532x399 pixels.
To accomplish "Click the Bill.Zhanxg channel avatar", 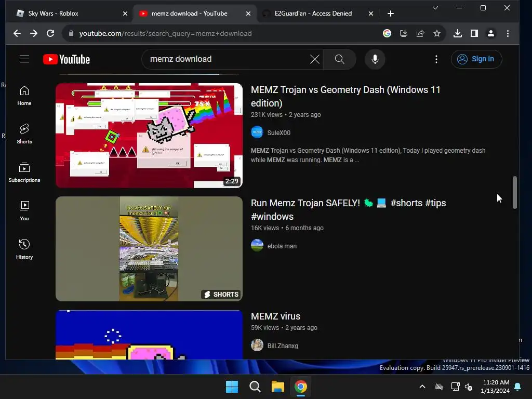I will pyautogui.click(x=257, y=345).
